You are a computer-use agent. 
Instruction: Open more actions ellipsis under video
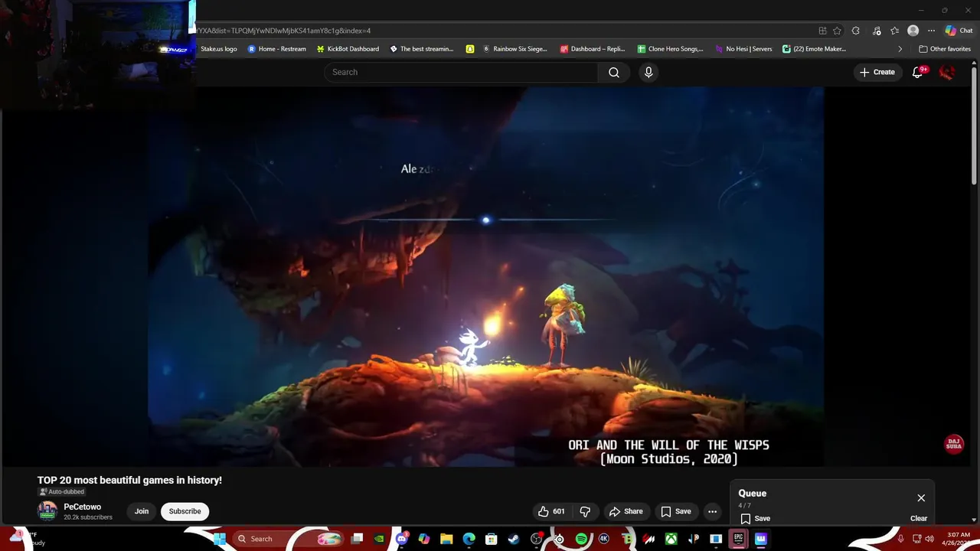(x=712, y=511)
